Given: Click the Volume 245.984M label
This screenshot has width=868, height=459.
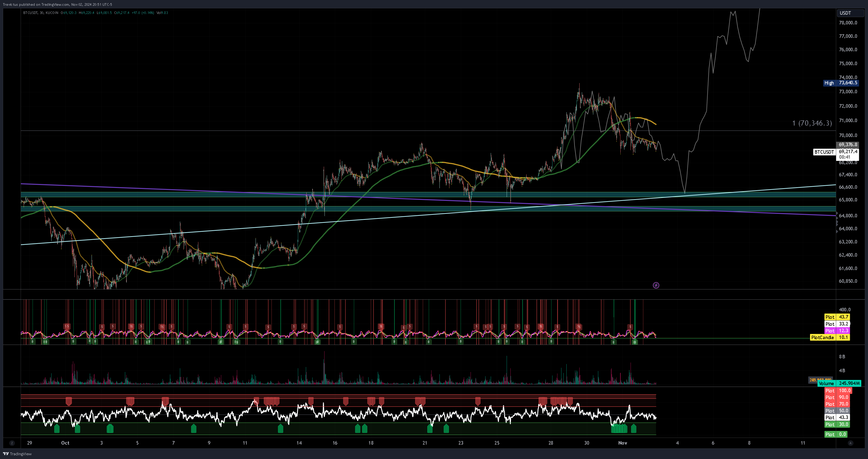Looking at the screenshot, I should tap(839, 383).
